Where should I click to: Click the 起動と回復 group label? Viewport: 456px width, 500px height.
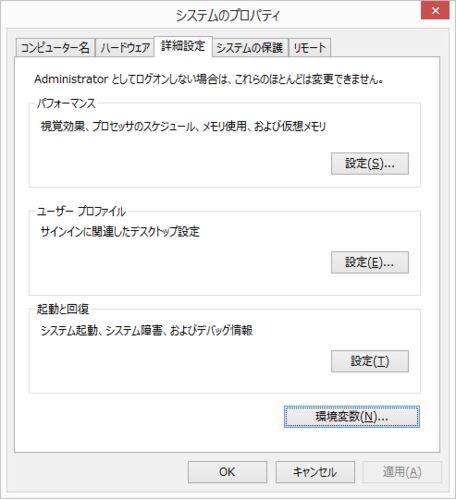[63, 309]
